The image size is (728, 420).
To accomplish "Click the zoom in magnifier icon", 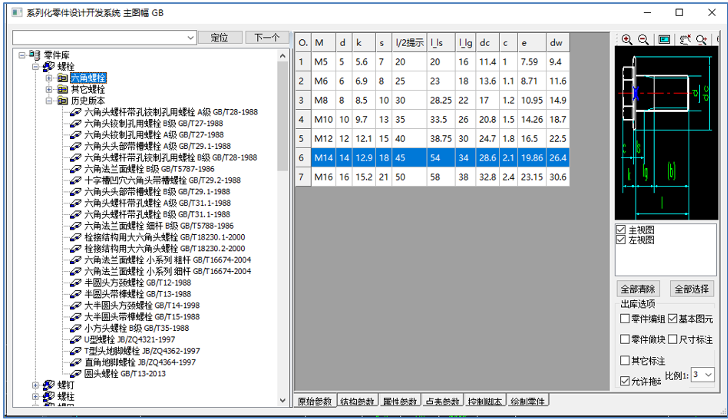I will [627, 40].
